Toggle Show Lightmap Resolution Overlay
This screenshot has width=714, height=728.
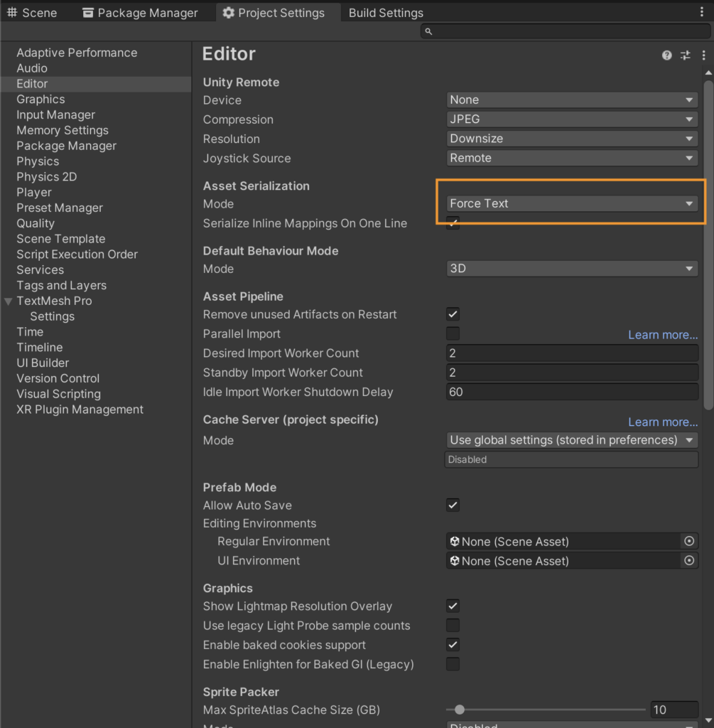453,606
